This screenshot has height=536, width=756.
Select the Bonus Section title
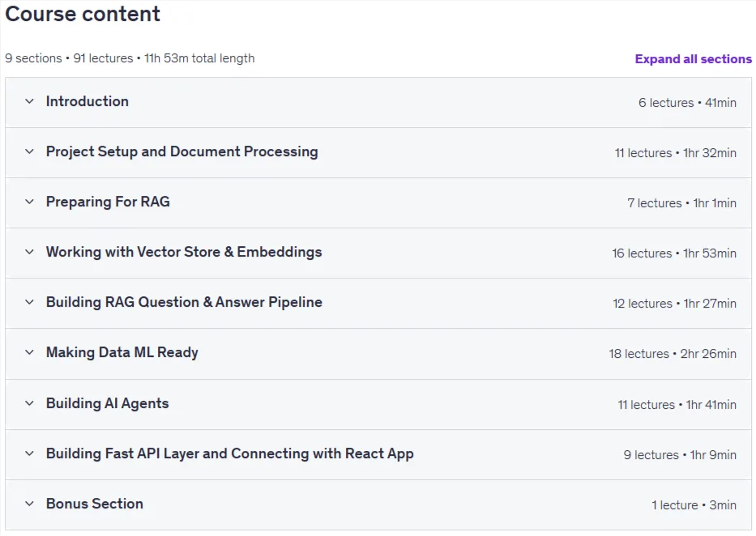(x=95, y=504)
